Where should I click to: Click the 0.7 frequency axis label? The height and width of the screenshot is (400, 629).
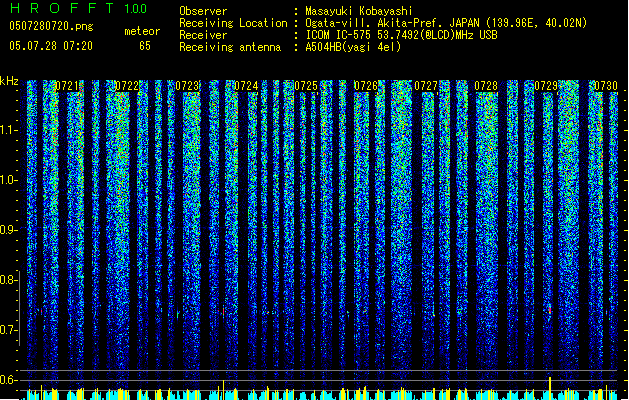pos(9,330)
